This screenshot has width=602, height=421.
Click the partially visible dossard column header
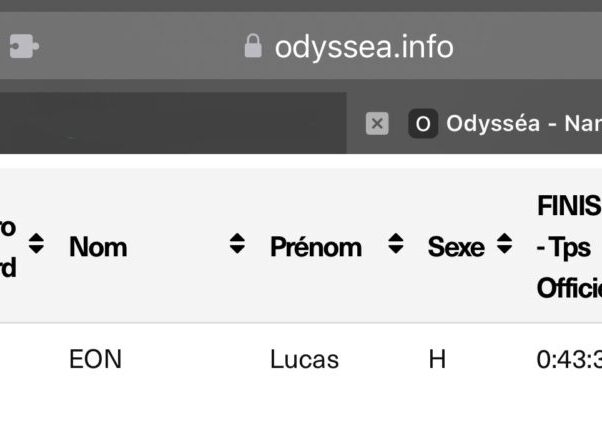click(x=8, y=248)
